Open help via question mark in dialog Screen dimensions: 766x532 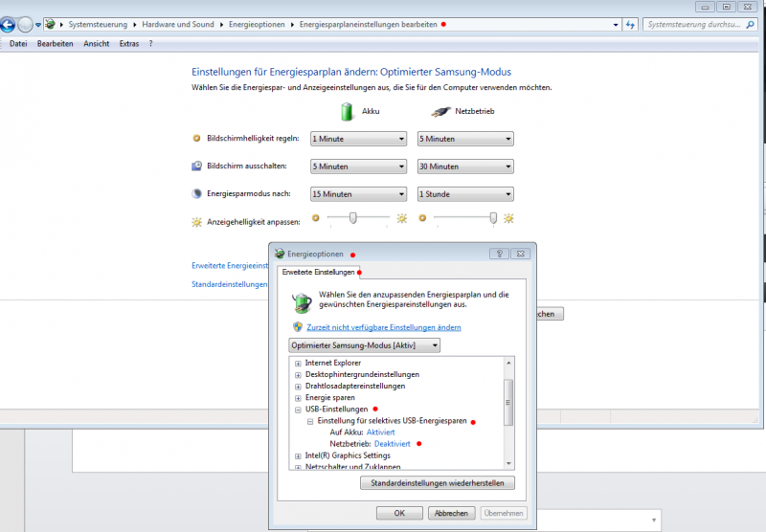(499, 254)
